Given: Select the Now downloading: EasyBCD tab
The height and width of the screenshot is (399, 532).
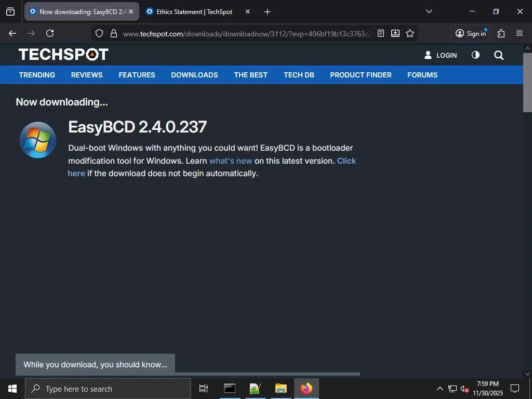Looking at the screenshot, I should (82, 11).
